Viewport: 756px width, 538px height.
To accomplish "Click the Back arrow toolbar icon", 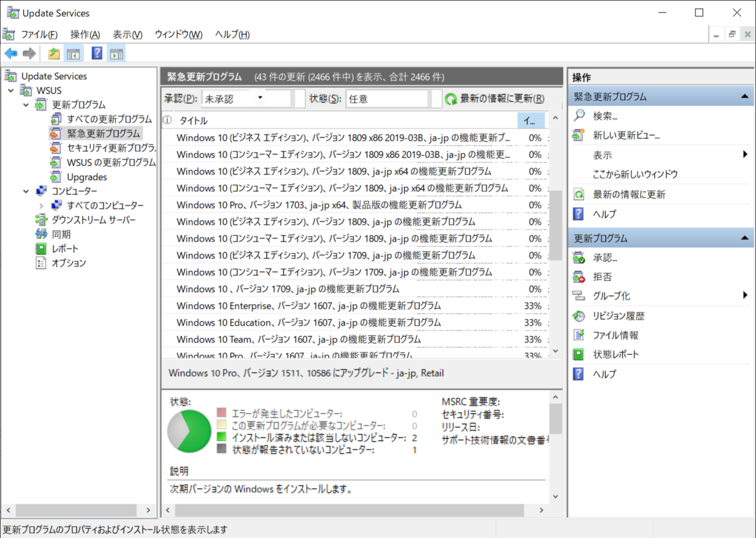I will tap(11, 54).
